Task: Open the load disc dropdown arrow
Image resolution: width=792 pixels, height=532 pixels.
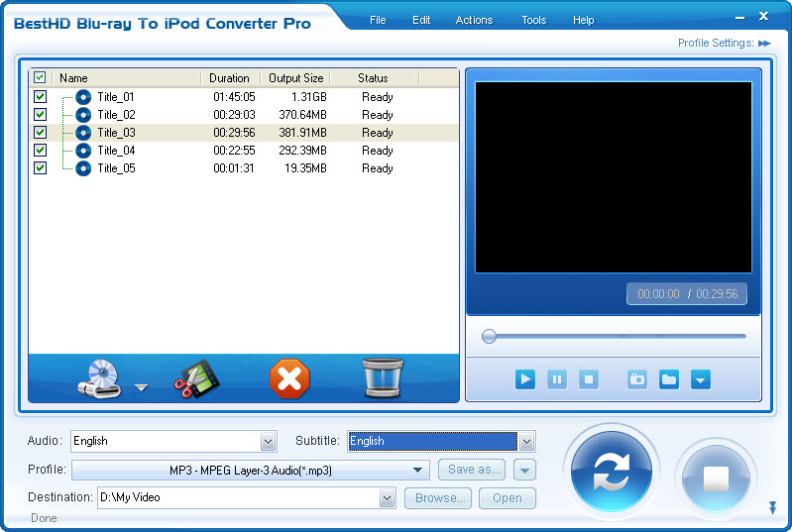Action: tap(142, 387)
